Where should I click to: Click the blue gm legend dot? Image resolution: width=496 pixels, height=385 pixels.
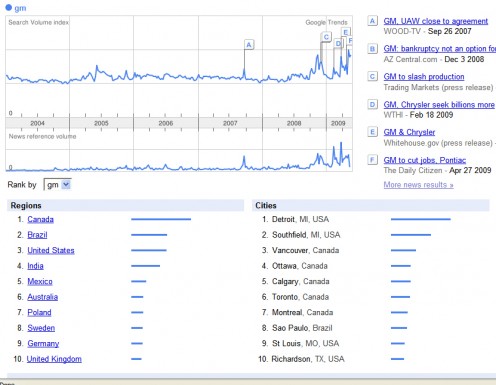click(x=9, y=7)
